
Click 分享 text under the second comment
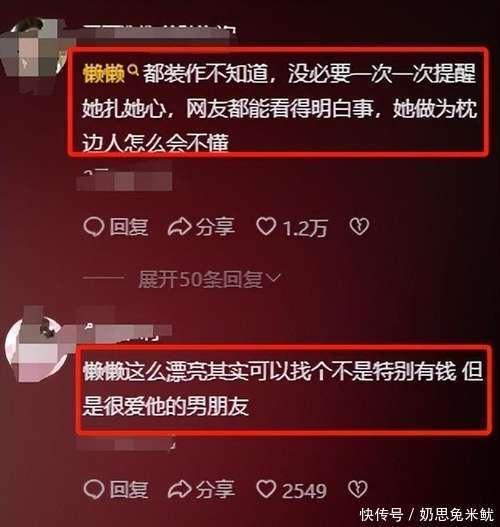tap(215, 489)
